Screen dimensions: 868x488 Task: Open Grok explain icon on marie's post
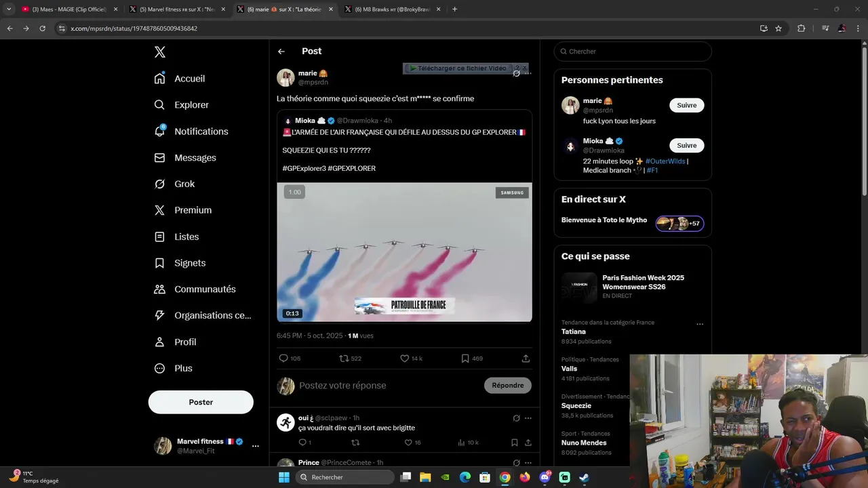pos(517,73)
